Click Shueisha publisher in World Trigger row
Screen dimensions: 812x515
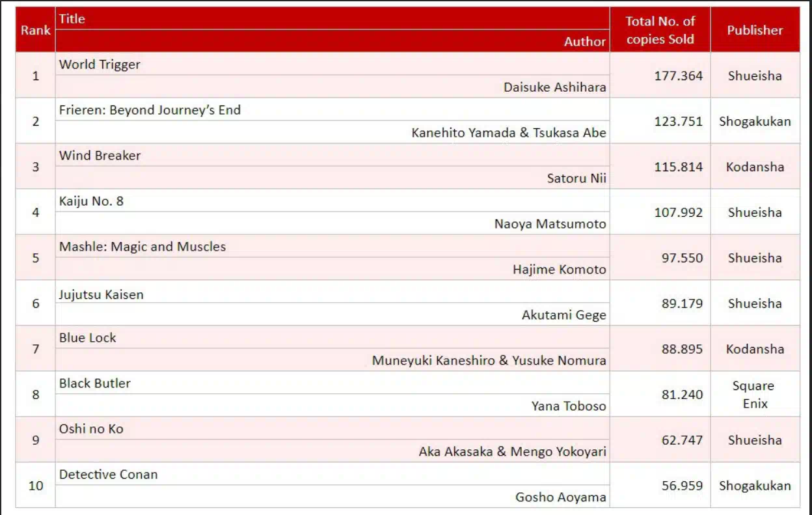[x=755, y=76]
